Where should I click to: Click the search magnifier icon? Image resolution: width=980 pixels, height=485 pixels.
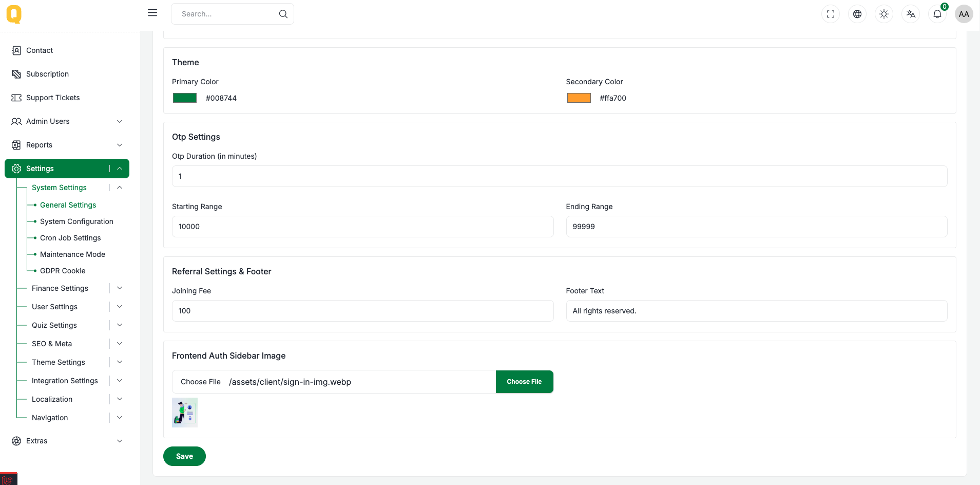pyautogui.click(x=283, y=14)
